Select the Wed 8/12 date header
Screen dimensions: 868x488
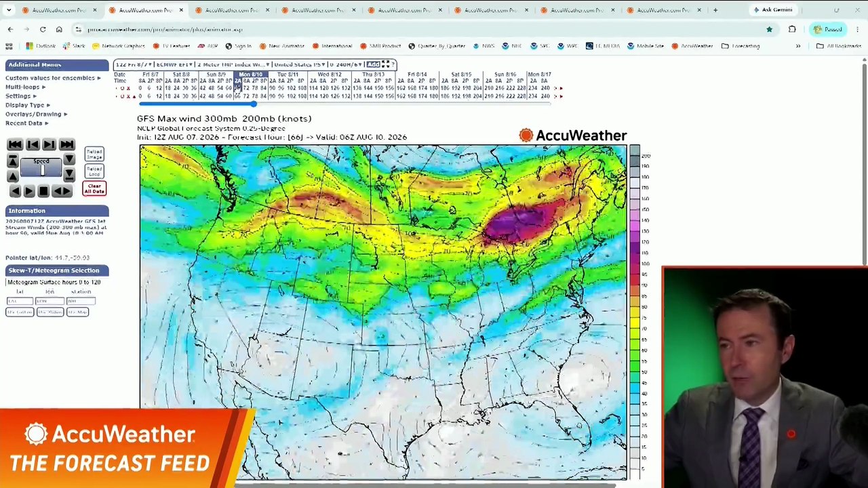(x=329, y=74)
